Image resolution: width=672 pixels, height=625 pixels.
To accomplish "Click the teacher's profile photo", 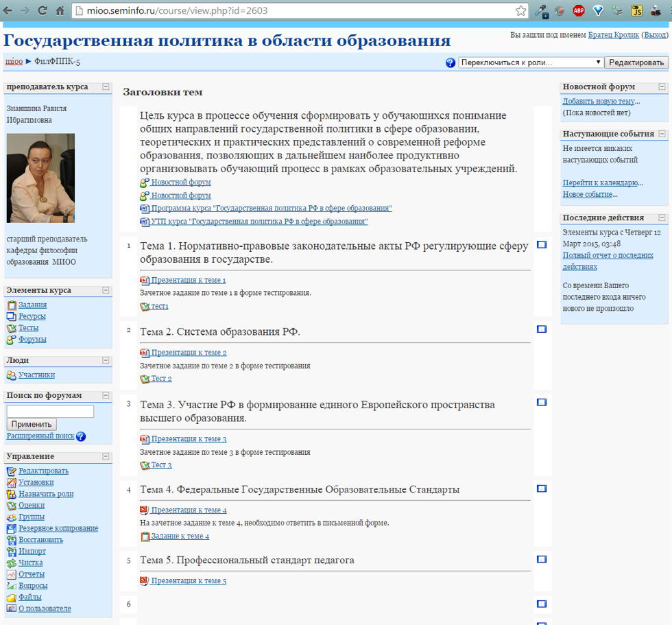I will [x=40, y=178].
